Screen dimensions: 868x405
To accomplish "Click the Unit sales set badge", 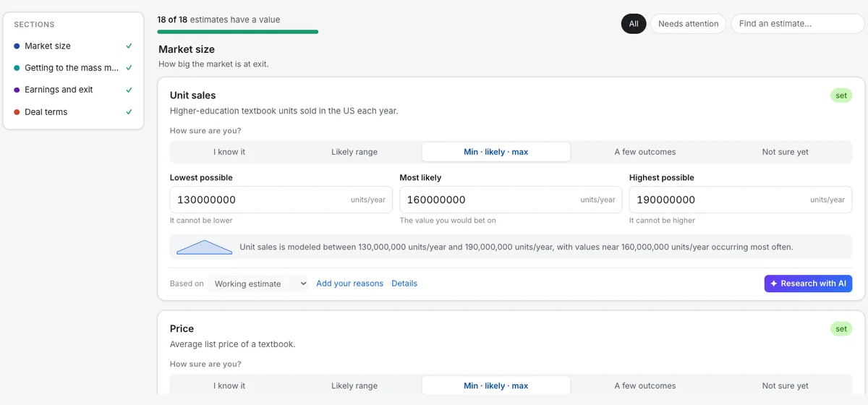I will (x=841, y=95).
